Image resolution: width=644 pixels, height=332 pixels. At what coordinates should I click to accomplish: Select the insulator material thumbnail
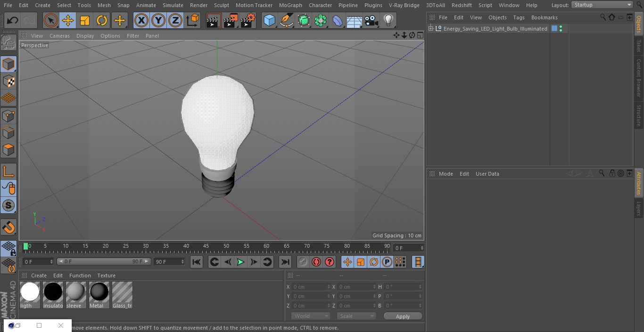coord(53,295)
